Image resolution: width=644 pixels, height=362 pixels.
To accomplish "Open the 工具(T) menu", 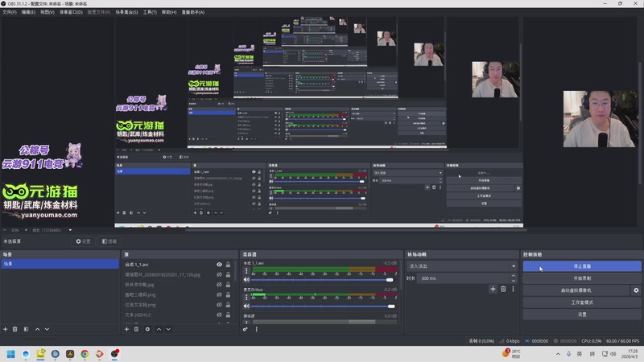I will [x=150, y=12].
